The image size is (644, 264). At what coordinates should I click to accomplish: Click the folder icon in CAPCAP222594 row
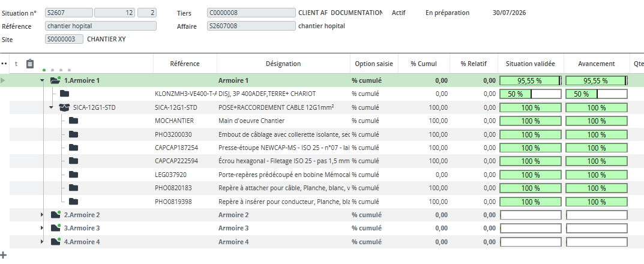click(73, 161)
